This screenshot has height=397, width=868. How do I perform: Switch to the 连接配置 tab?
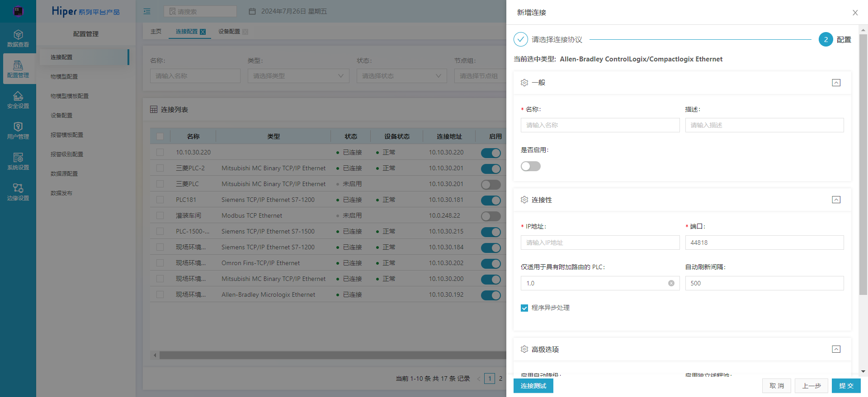point(187,32)
